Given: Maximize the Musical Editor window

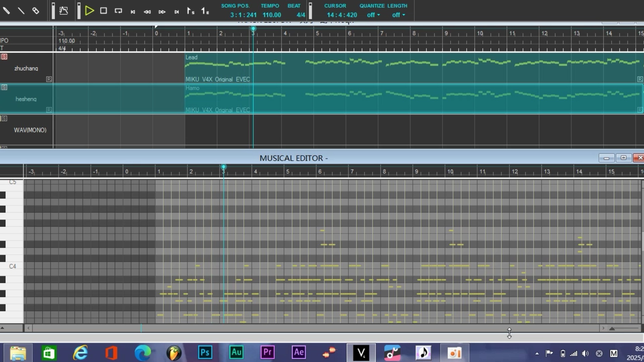Looking at the screenshot, I should click(x=624, y=158).
